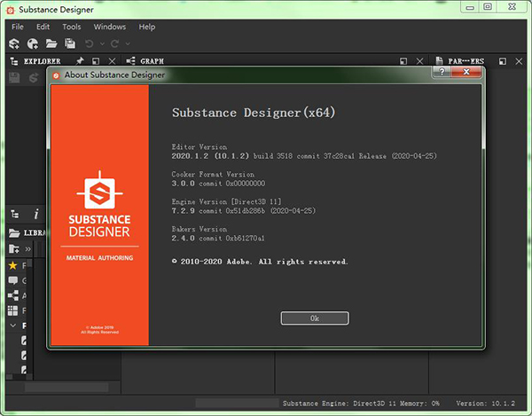Close the Parameters panel

(519, 61)
